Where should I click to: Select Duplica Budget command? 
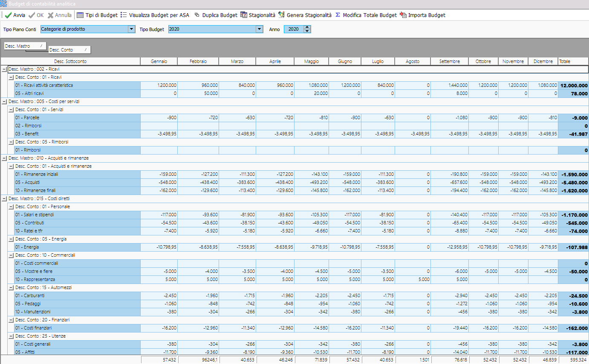216,15
